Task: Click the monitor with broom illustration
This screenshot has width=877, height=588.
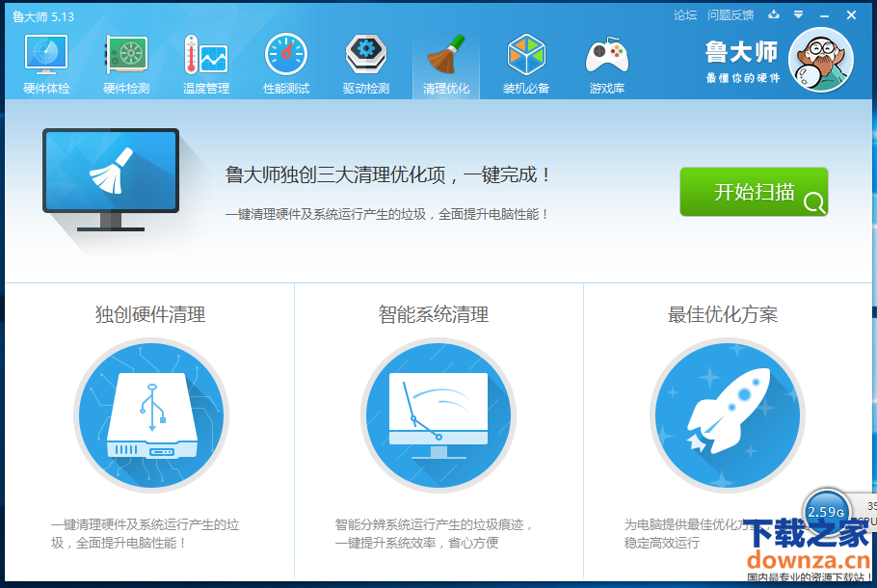Action: 111,179
